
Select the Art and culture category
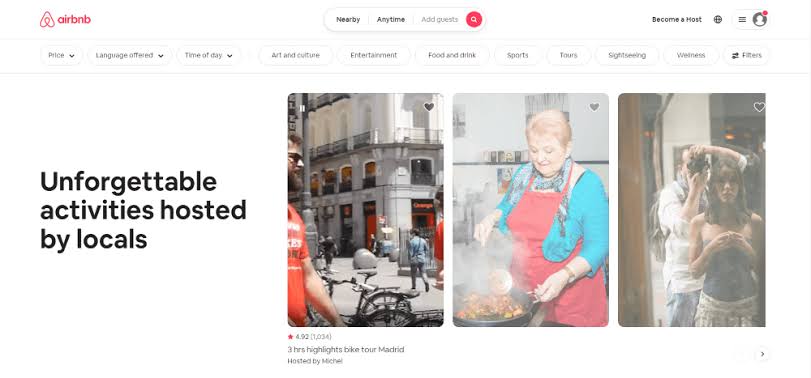tap(295, 55)
